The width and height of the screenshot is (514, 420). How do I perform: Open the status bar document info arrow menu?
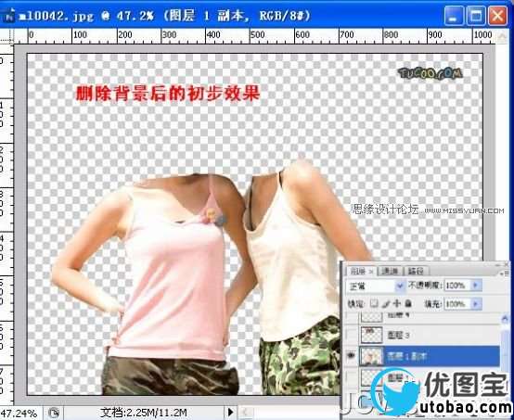click(x=230, y=412)
